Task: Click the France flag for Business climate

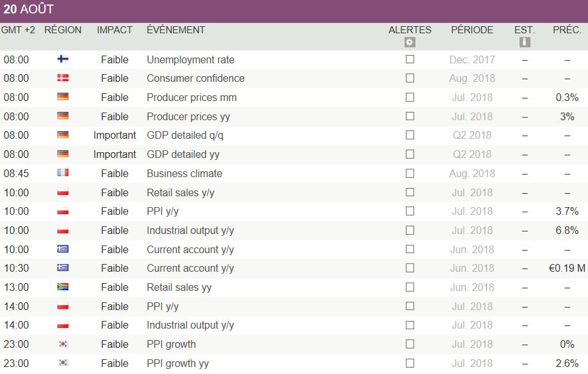Action: tap(63, 173)
